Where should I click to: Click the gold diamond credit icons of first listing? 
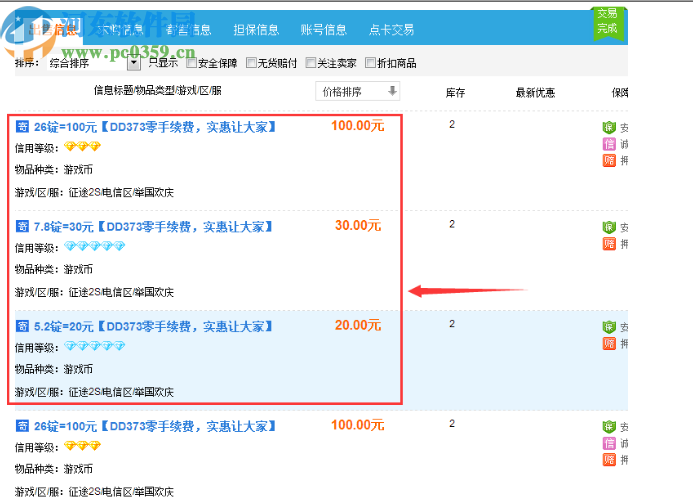(83, 146)
